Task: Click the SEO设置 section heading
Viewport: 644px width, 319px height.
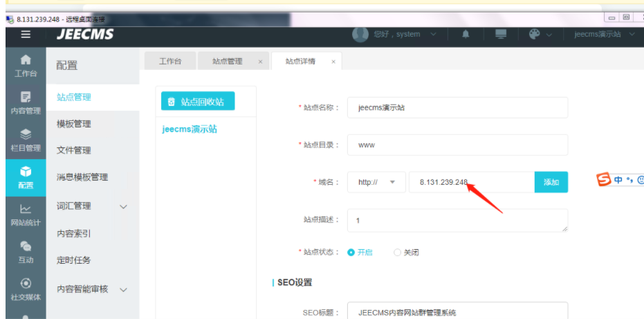Action: tap(295, 282)
